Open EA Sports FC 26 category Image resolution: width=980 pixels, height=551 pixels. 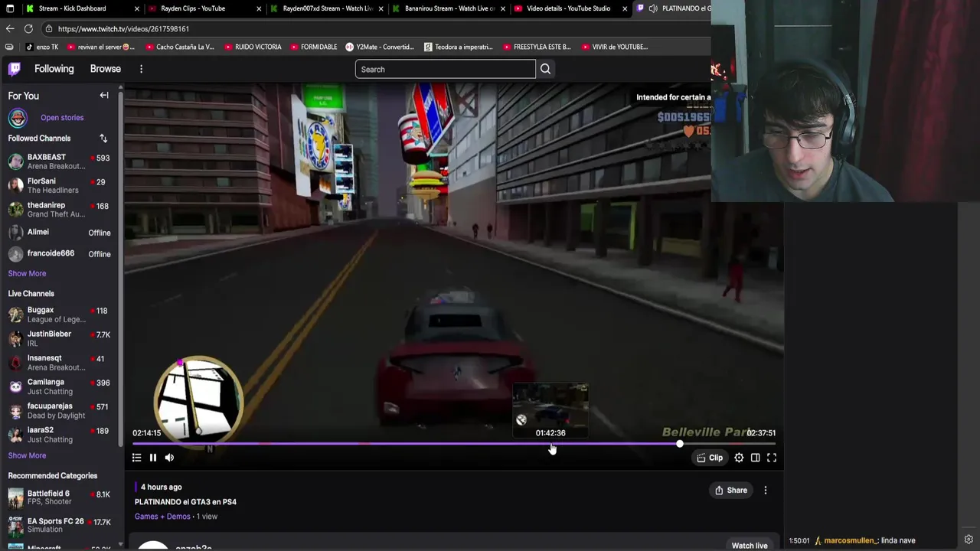tap(59, 525)
